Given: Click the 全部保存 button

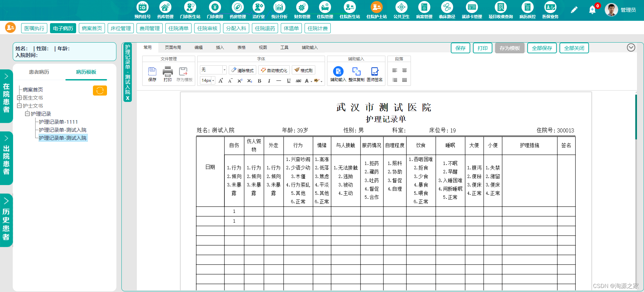Looking at the screenshot, I should [x=542, y=48].
